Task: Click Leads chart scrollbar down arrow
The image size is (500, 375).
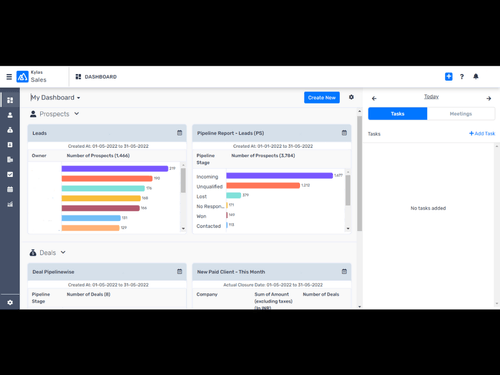Action: [183, 229]
